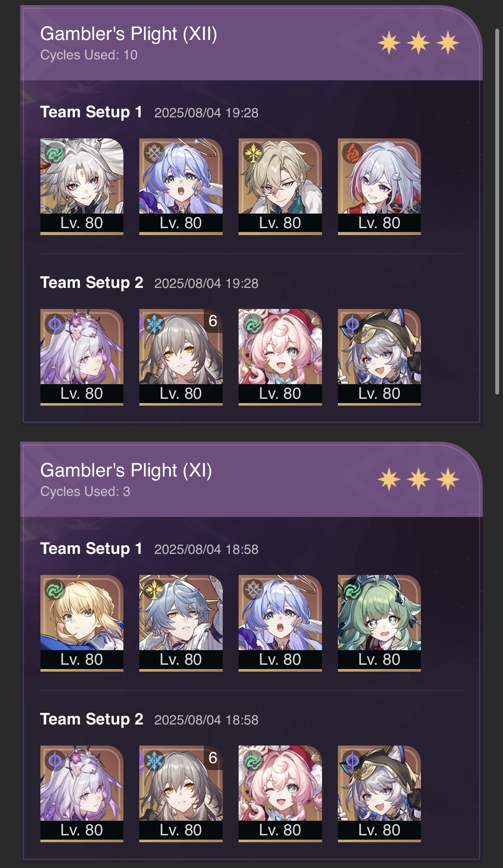
Task: Click eidolon 6 badge in XII Team Setup 2
Action: [x=213, y=321]
